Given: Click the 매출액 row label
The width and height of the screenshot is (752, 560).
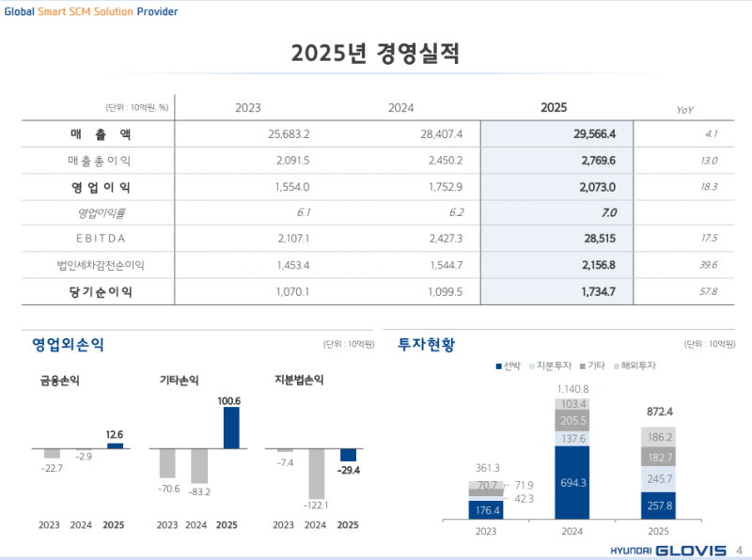Looking at the screenshot, I should (x=100, y=134).
